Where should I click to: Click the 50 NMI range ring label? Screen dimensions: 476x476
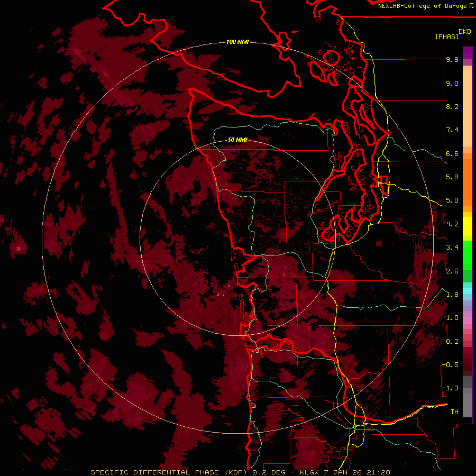(x=237, y=140)
